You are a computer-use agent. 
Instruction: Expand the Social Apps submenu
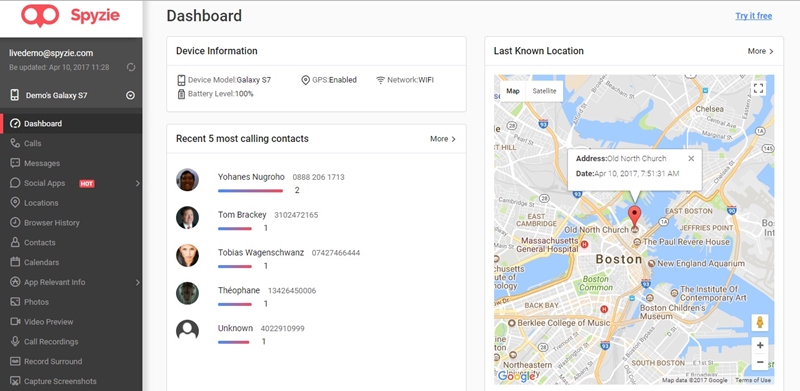coord(138,183)
